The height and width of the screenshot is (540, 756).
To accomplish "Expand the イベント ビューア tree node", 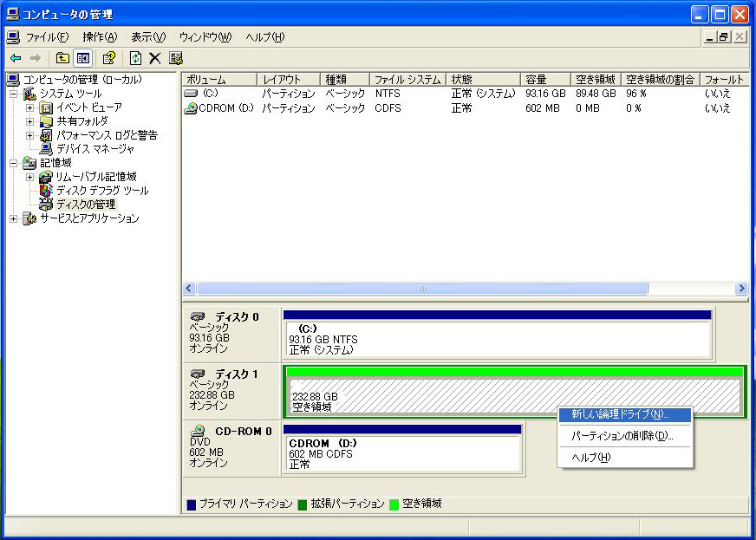I will (30, 107).
